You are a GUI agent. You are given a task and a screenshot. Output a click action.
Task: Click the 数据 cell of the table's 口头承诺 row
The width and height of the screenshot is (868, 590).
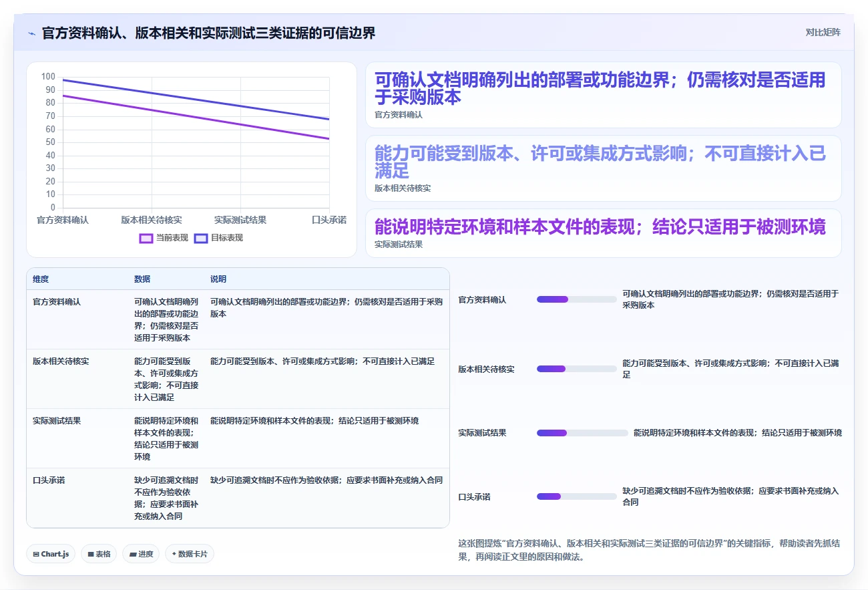tap(166, 498)
